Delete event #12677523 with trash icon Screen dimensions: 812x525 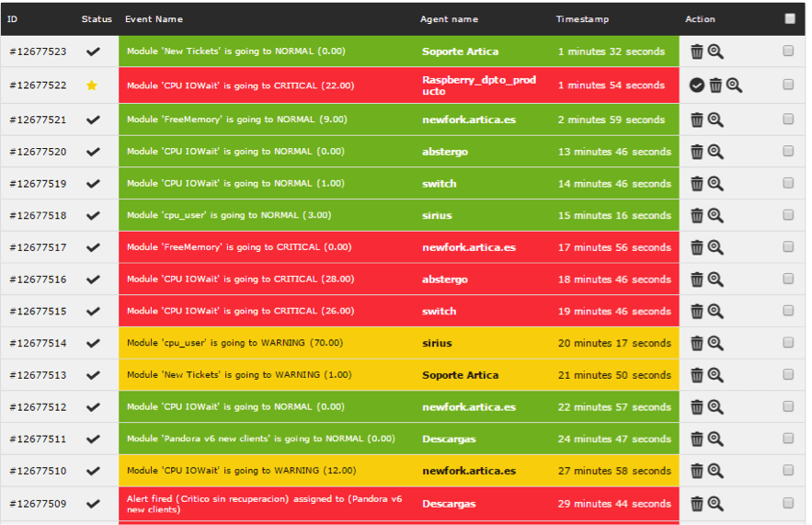pos(696,51)
